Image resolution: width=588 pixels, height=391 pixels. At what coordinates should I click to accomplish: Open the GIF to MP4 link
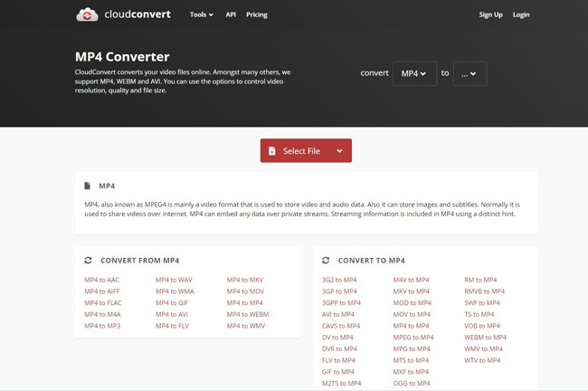click(x=338, y=372)
